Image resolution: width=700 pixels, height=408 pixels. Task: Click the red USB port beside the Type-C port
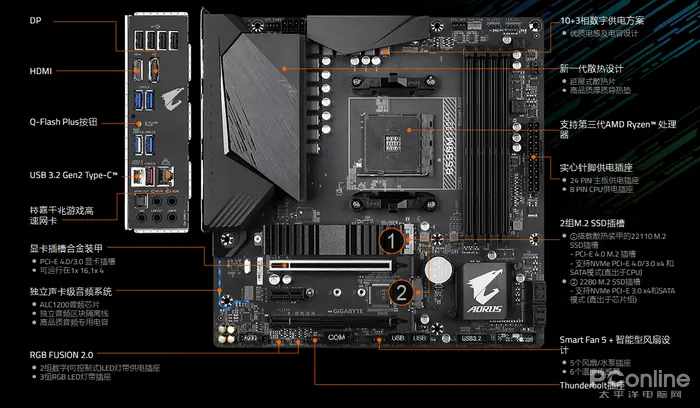click(x=150, y=176)
